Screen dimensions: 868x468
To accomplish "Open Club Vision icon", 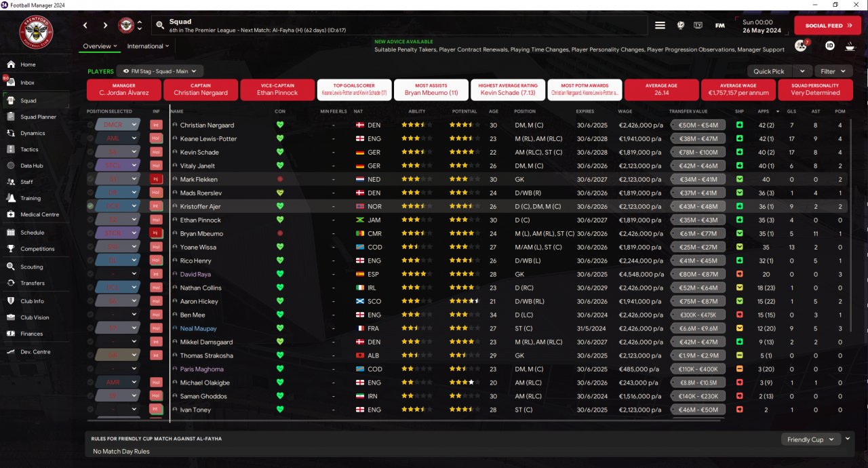I will [11, 317].
